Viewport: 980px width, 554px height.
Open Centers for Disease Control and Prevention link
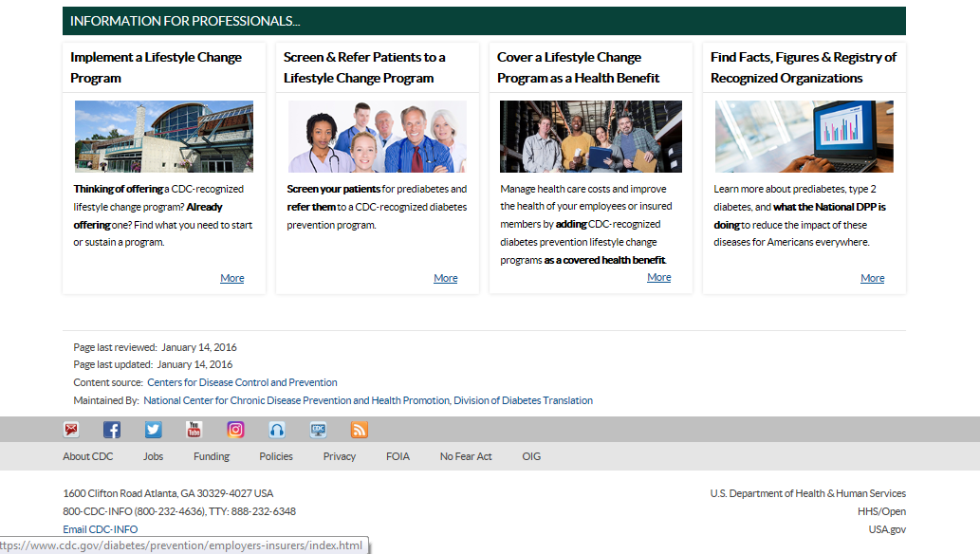pos(242,382)
